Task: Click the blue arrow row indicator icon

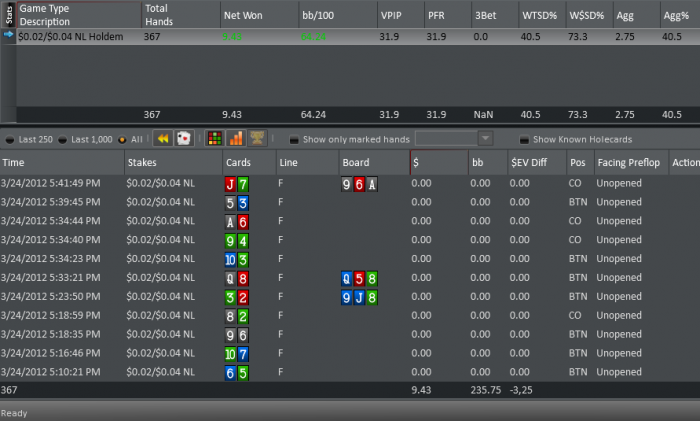Action: pos(8,34)
